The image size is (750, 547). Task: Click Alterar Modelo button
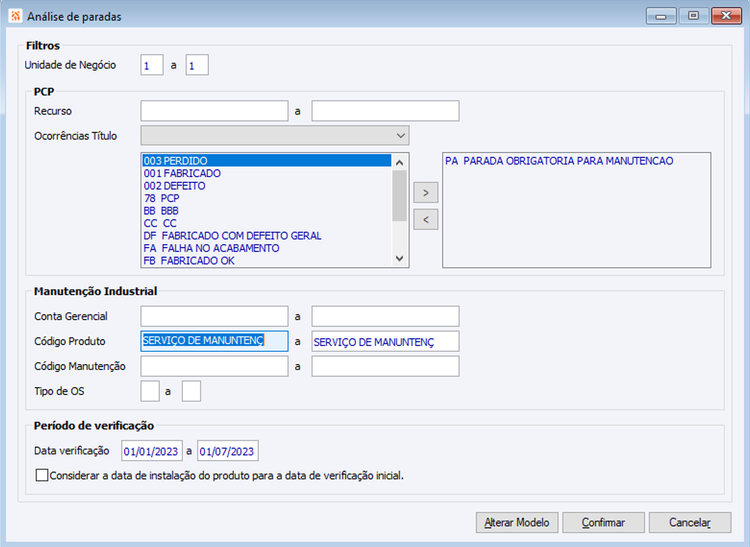[517, 523]
